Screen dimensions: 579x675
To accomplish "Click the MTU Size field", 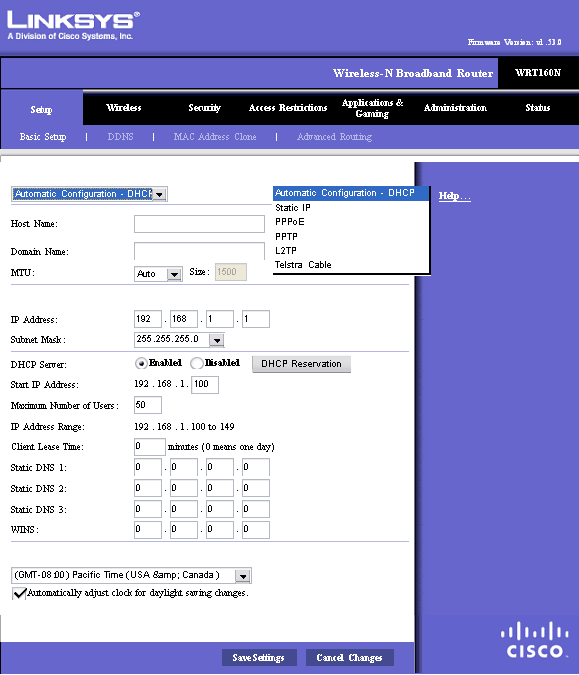I will [x=231, y=272].
